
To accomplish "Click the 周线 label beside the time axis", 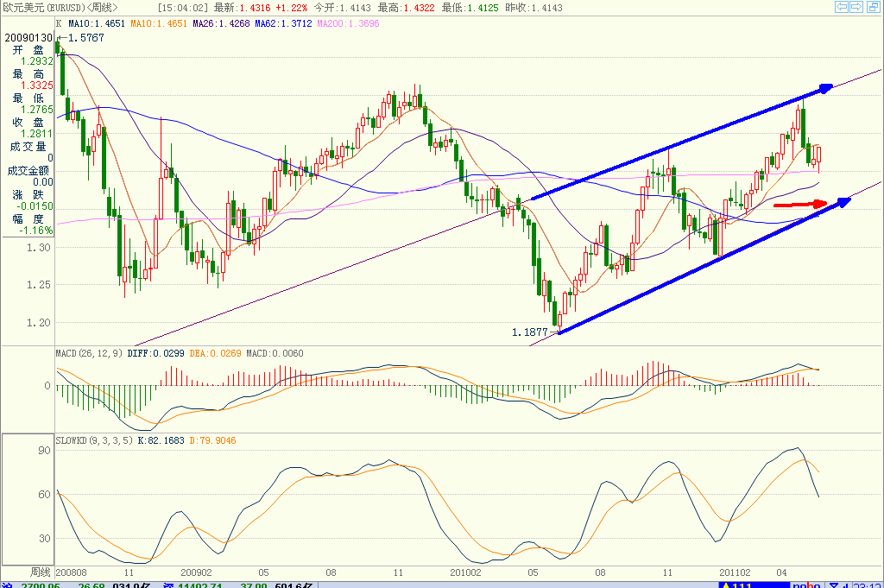I will point(40,572).
